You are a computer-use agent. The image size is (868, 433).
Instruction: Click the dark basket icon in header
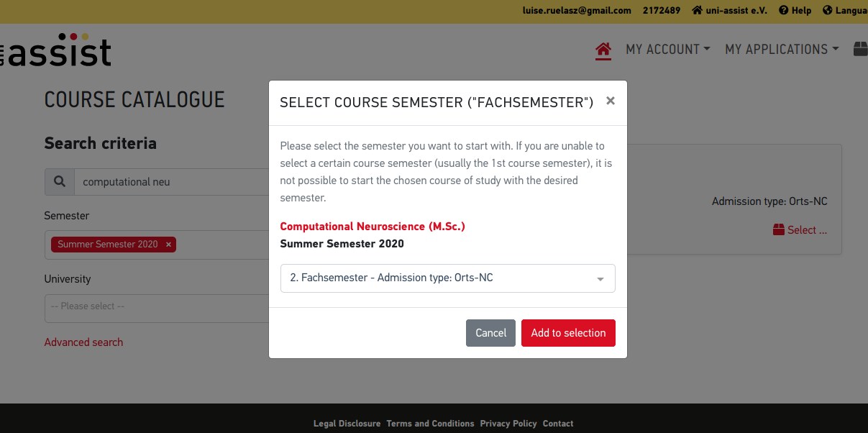tap(861, 49)
